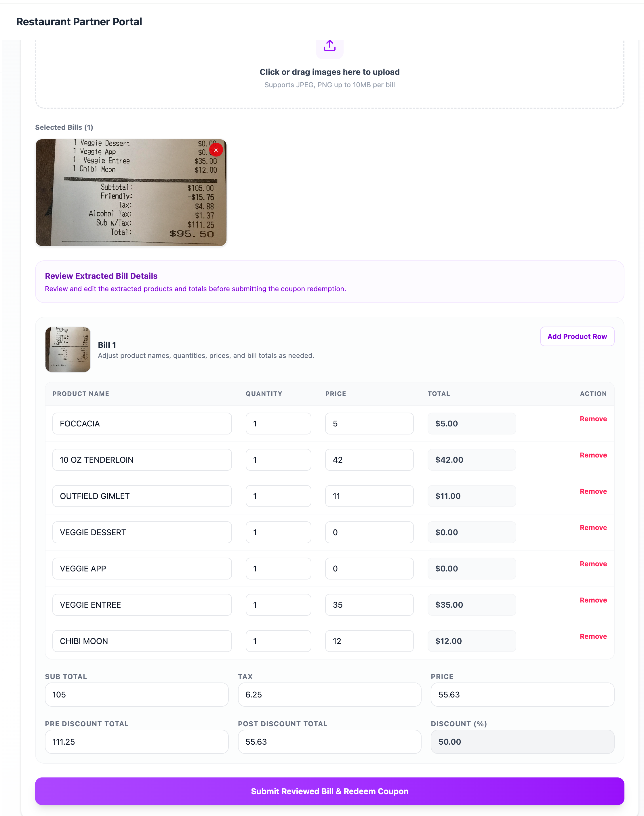This screenshot has width=644, height=816.
Task: Click the TOTAL column header
Action: coord(439,394)
